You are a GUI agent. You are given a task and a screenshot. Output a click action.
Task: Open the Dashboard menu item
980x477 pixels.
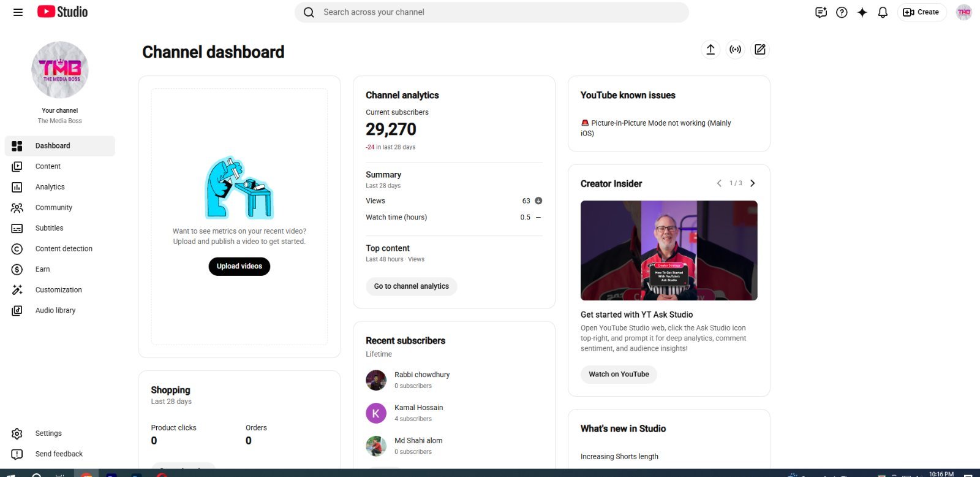pyautogui.click(x=60, y=146)
